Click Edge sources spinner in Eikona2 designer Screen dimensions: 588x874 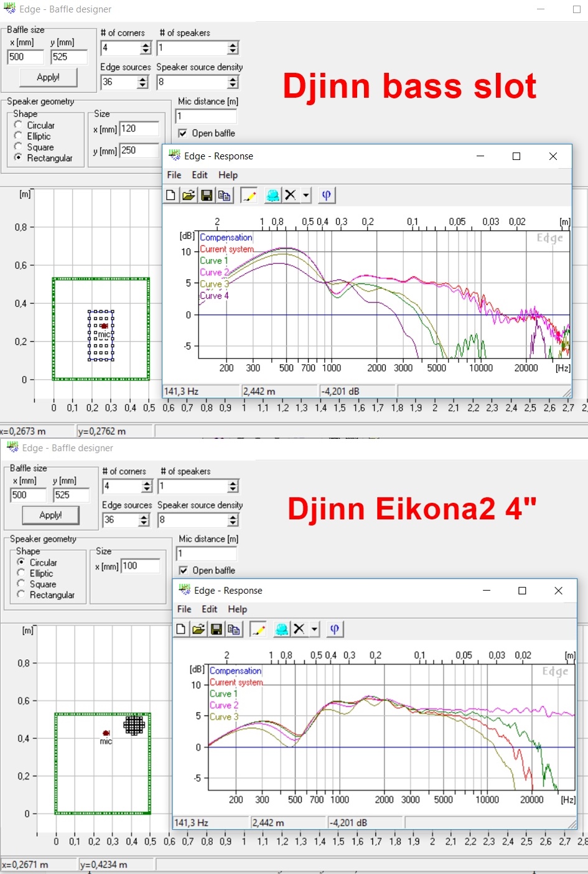click(x=144, y=520)
